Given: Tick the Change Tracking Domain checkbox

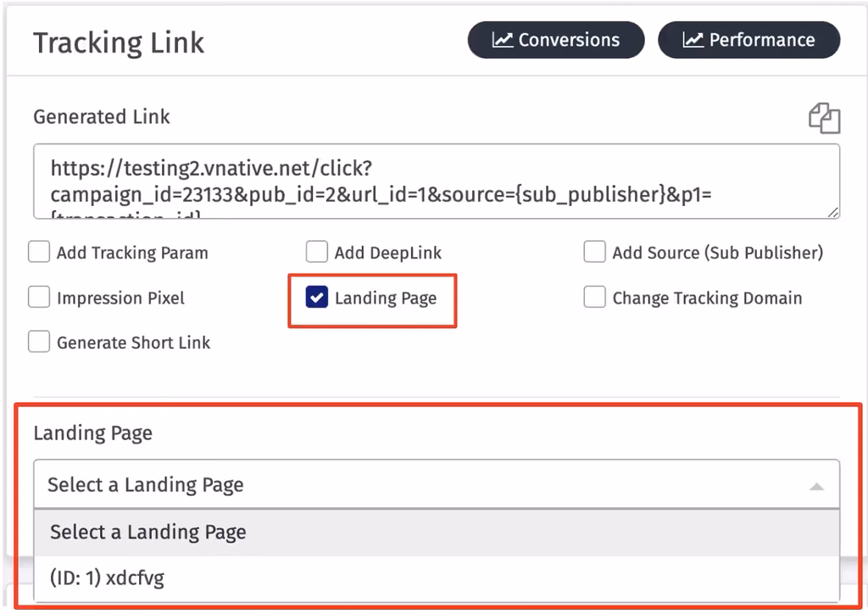Looking at the screenshot, I should click(x=594, y=298).
